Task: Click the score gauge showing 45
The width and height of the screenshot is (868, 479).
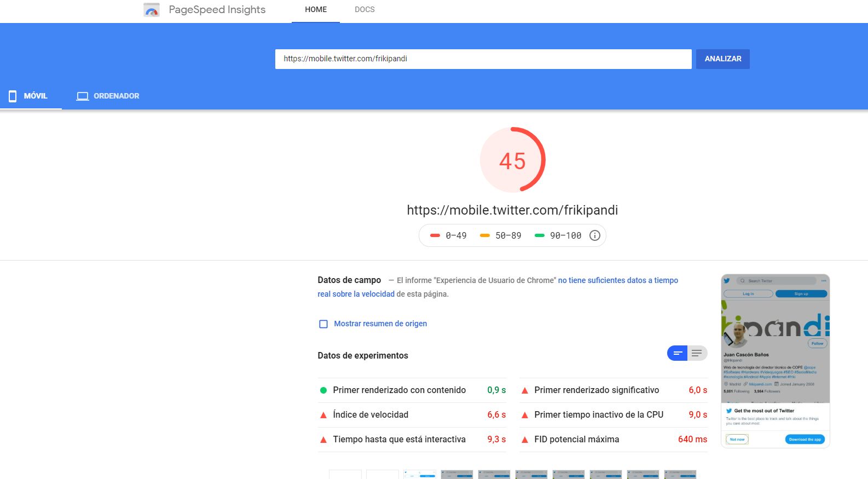Action: click(513, 160)
